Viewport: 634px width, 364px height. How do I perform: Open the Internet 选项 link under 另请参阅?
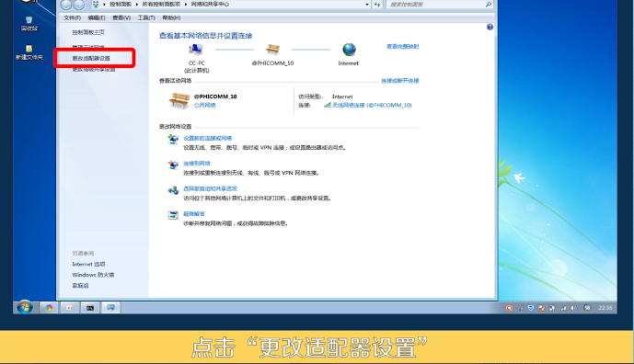88,264
